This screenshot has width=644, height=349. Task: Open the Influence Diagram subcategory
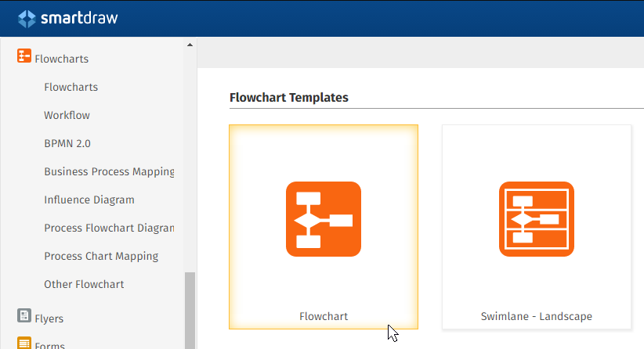coord(89,200)
